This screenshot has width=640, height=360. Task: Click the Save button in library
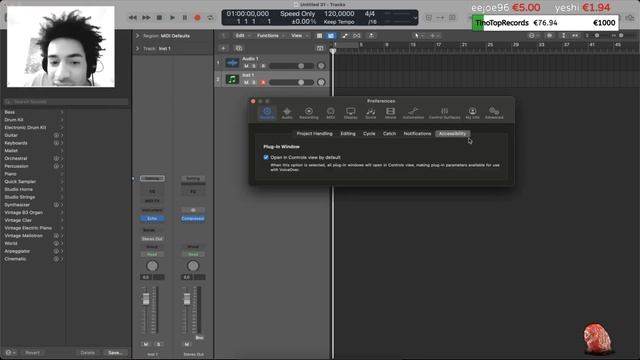[x=115, y=353]
